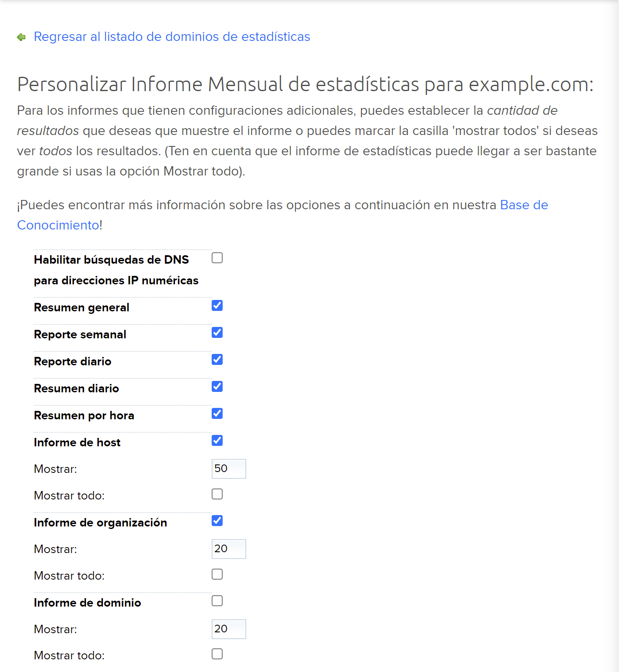This screenshot has width=619, height=672.
Task: Check Mostrar todo under Informe de host
Action: 217,494
